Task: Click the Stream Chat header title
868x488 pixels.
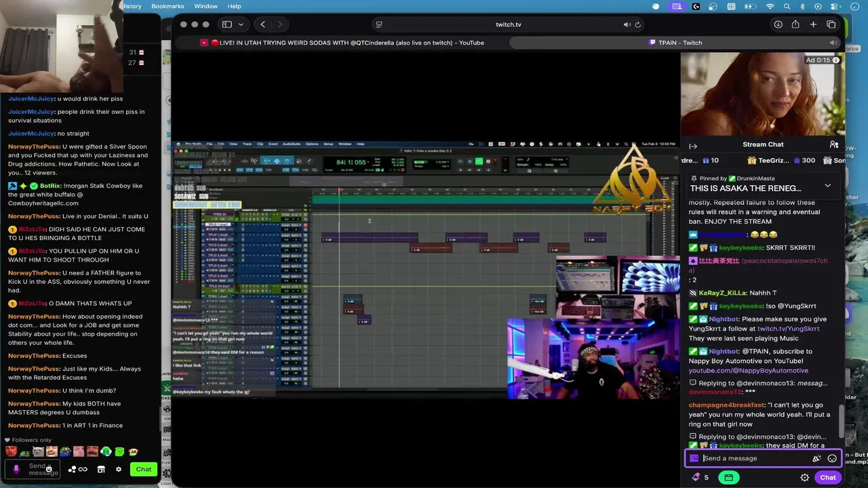Action: pyautogui.click(x=763, y=144)
